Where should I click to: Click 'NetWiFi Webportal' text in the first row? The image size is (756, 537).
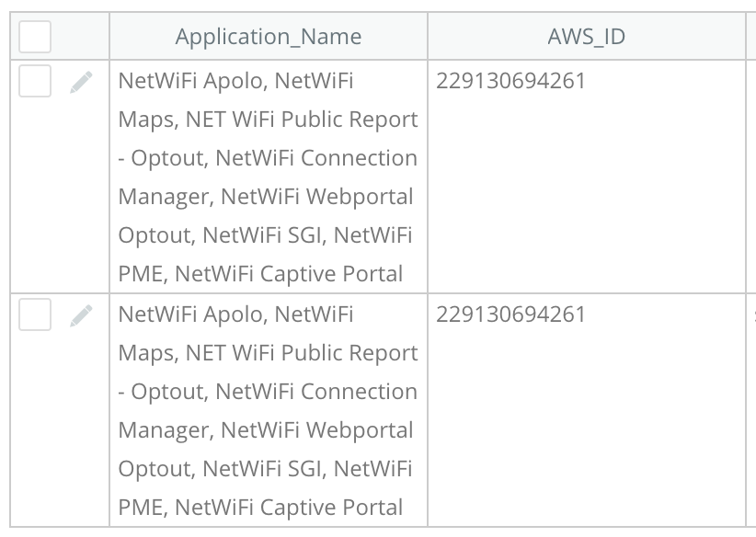click(x=317, y=198)
